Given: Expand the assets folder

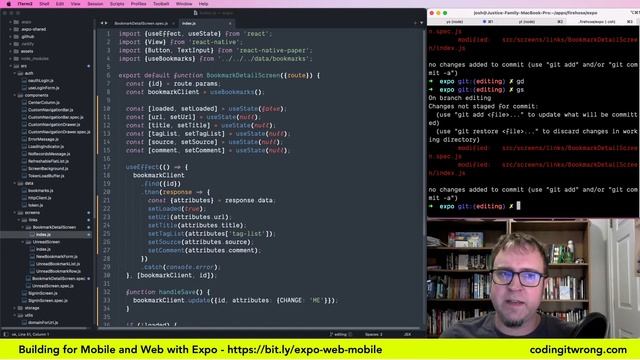Looking at the screenshot, I should (10, 51).
